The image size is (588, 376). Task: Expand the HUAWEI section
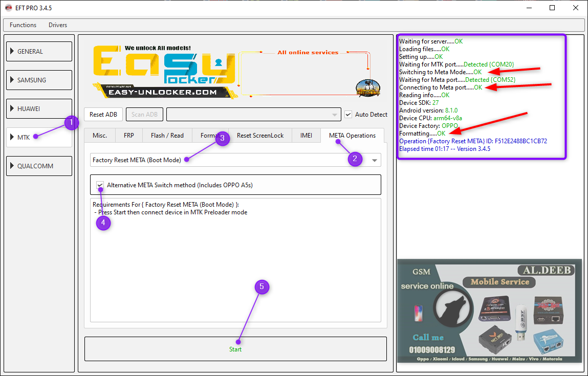[39, 109]
